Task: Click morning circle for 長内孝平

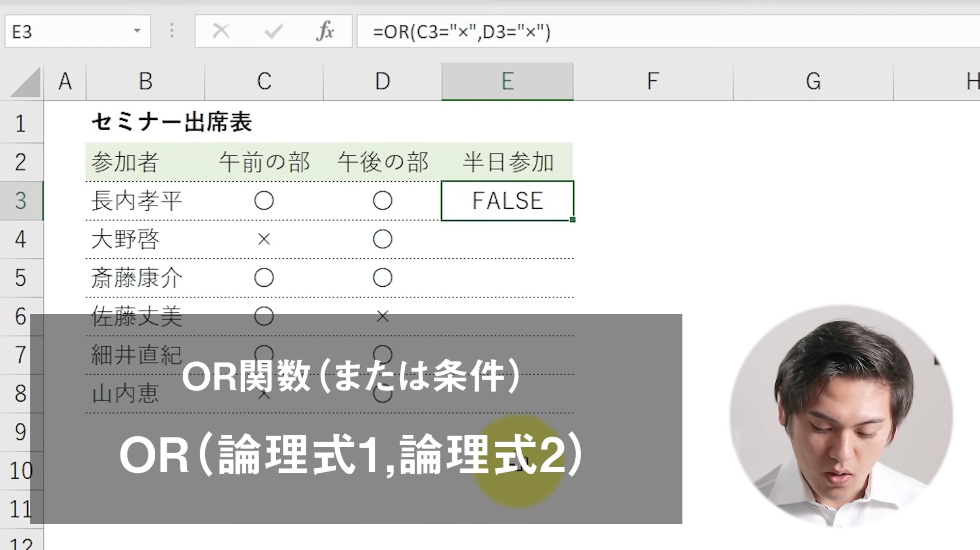Action: point(264,201)
